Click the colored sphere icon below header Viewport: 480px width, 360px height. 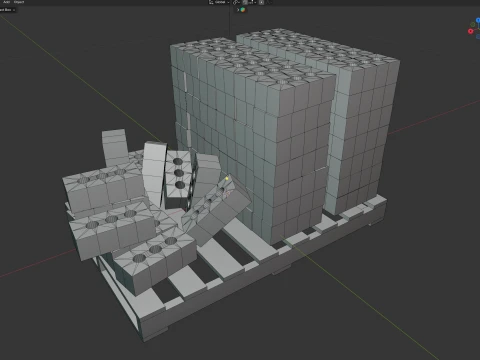(x=243, y=10)
